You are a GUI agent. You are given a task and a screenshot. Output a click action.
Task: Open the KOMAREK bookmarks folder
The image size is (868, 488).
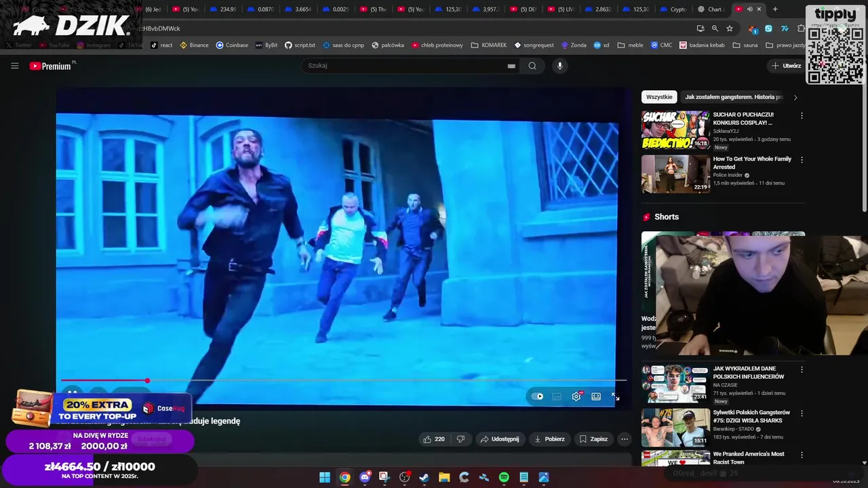point(489,45)
